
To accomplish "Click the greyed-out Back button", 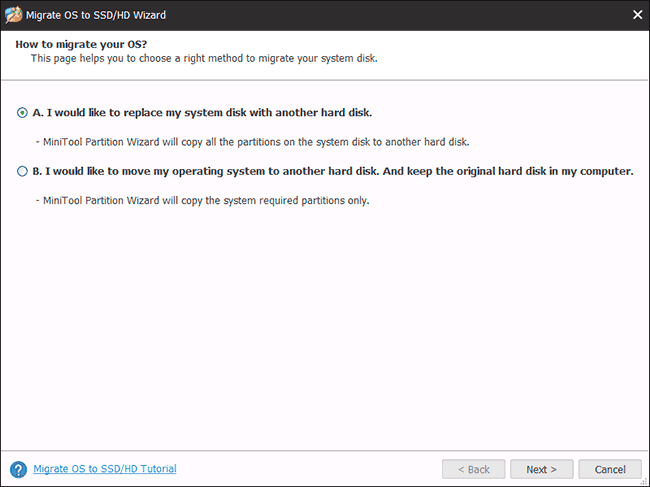I will tap(472, 469).
